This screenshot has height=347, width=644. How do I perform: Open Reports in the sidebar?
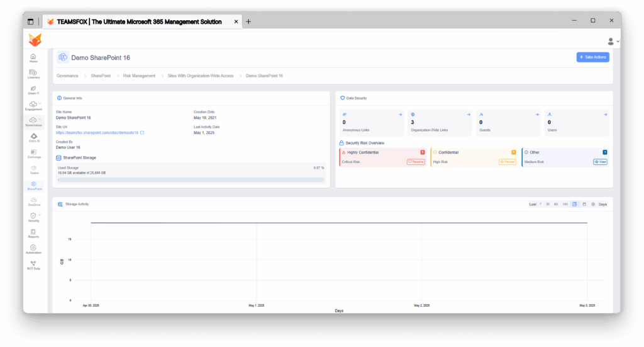(33, 234)
